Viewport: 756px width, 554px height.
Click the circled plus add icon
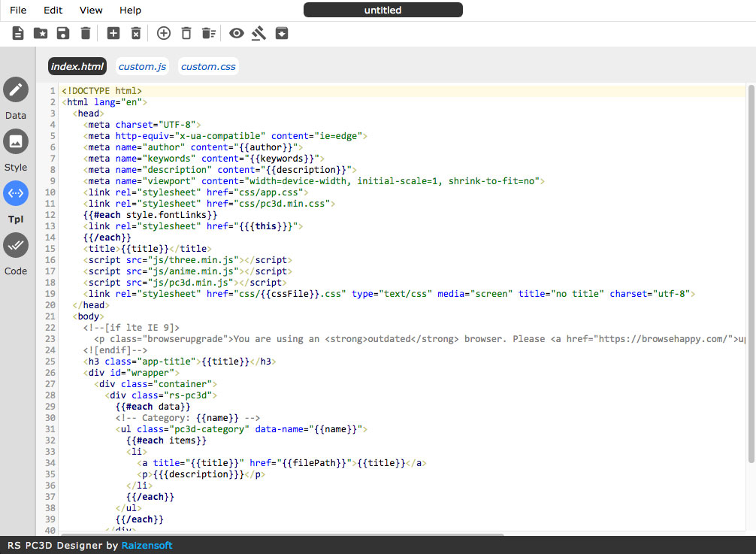(x=163, y=33)
